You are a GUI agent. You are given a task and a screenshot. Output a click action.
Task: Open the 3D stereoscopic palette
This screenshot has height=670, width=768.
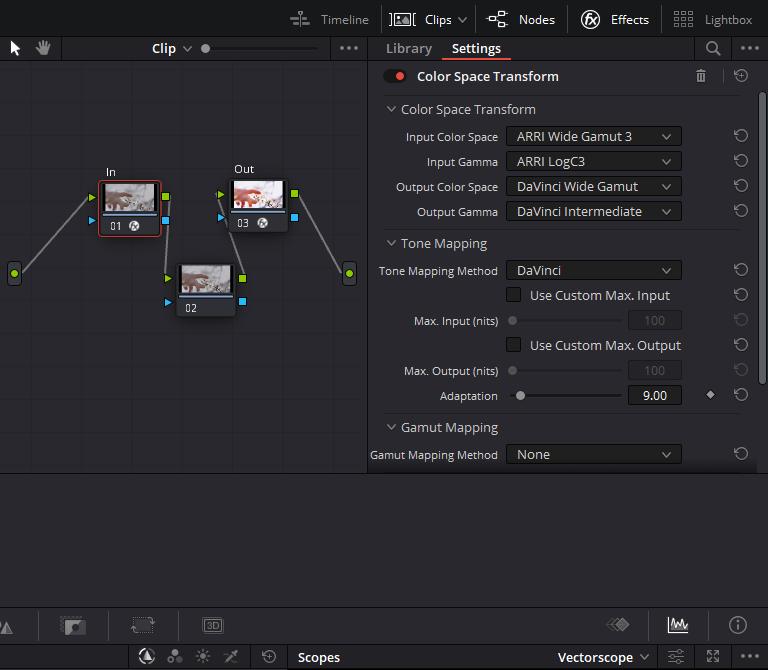click(213, 625)
